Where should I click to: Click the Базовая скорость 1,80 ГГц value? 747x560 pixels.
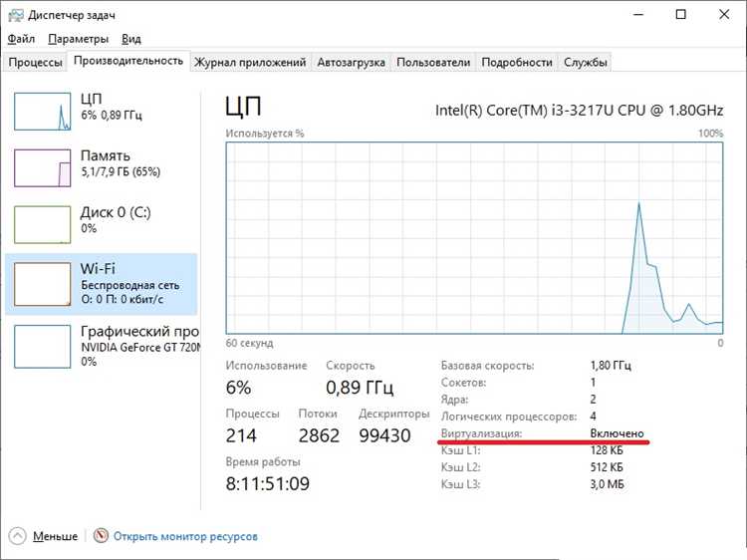pos(611,366)
